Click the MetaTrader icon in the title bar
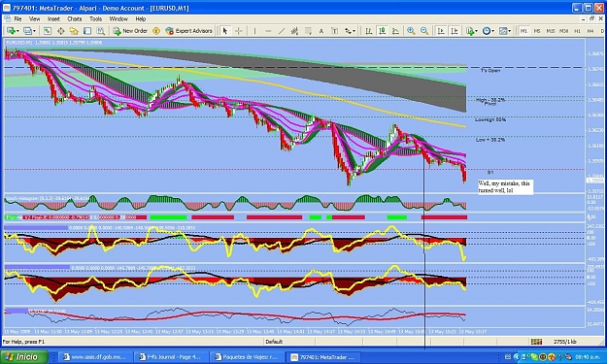607x364 pixels. 7,8
